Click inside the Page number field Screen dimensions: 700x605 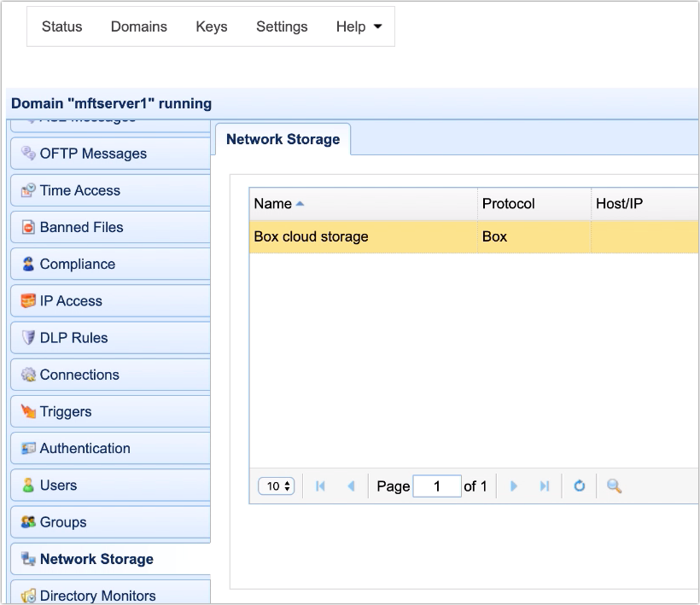point(437,485)
